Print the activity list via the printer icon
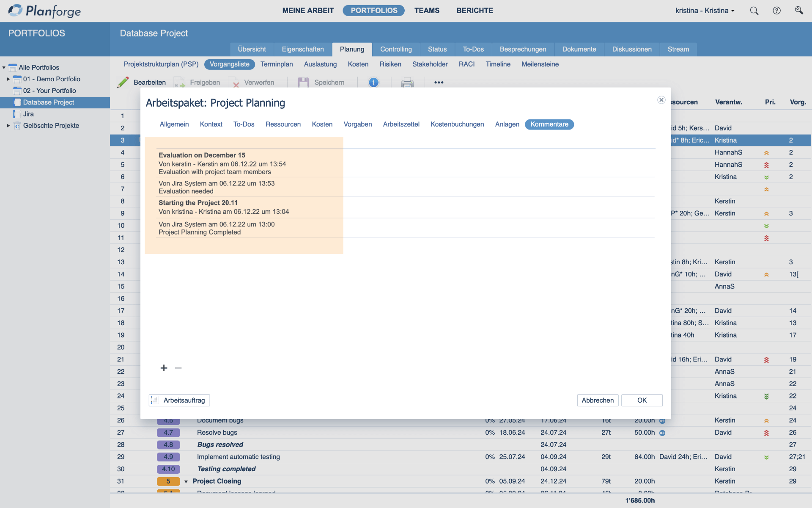 pos(407,83)
